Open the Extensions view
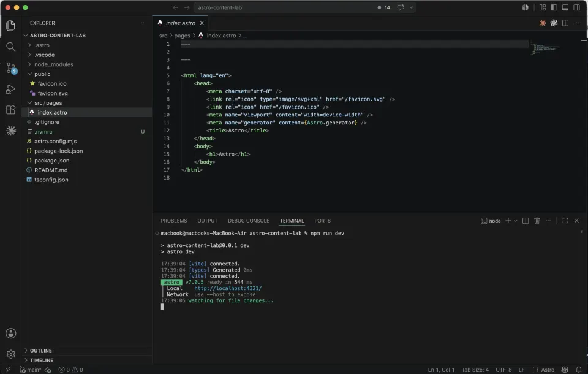Viewport: 588px width, 374px height. 10,110
